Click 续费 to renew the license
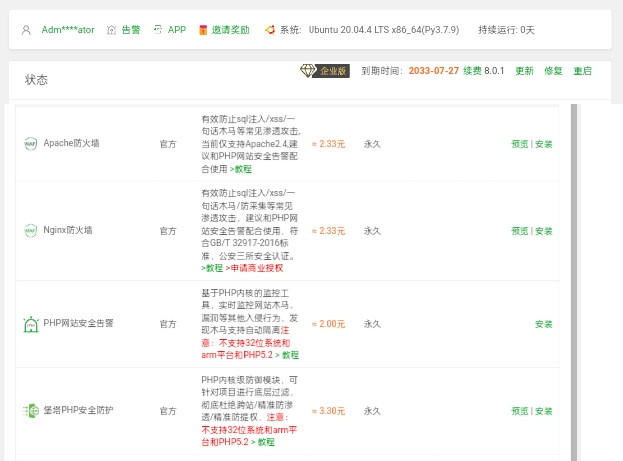 471,71
